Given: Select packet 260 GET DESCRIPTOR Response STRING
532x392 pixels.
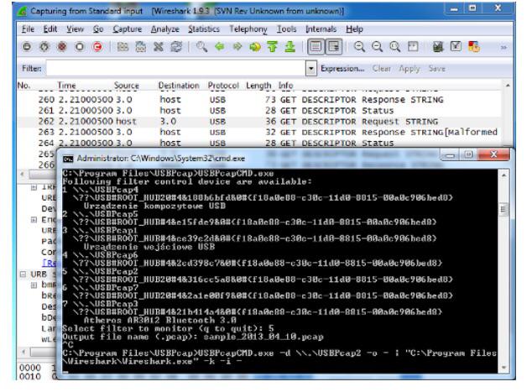Looking at the screenshot, I should pyautogui.click(x=259, y=100).
